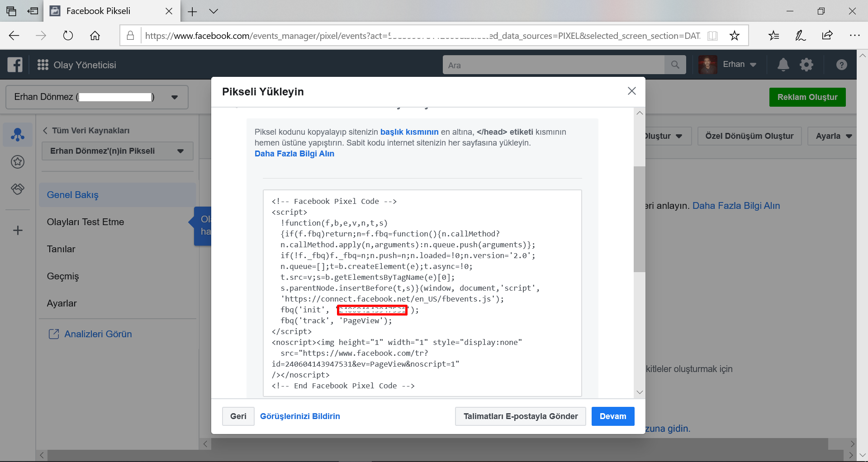Click the add notes pen icon

801,35
